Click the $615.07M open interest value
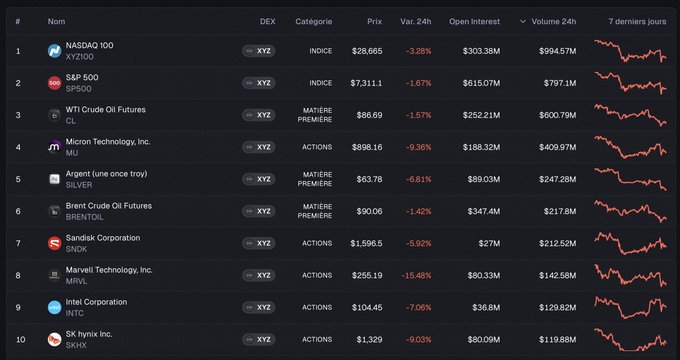 481,83
